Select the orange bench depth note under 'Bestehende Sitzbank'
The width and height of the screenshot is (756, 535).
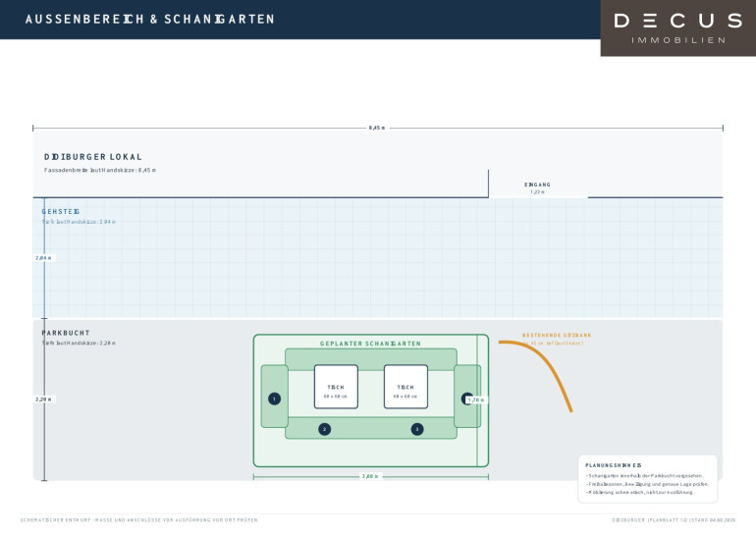click(553, 344)
